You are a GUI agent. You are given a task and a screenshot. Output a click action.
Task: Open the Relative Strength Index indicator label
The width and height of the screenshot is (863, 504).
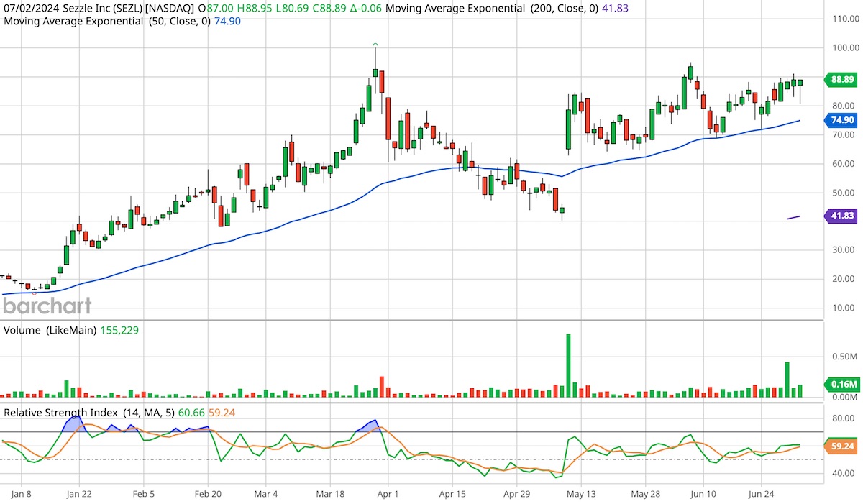pos(61,413)
